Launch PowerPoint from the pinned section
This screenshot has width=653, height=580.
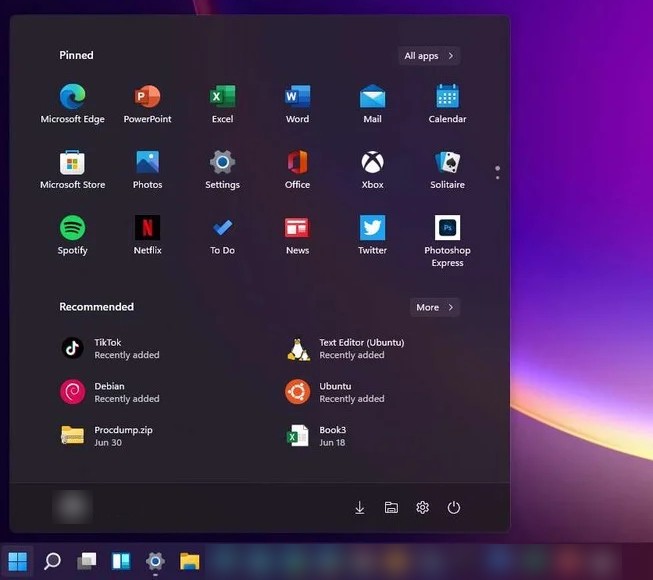tap(147, 104)
